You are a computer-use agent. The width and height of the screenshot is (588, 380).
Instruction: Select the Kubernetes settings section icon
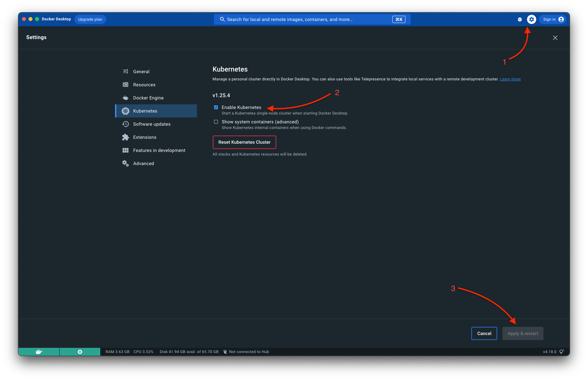pos(126,111)
